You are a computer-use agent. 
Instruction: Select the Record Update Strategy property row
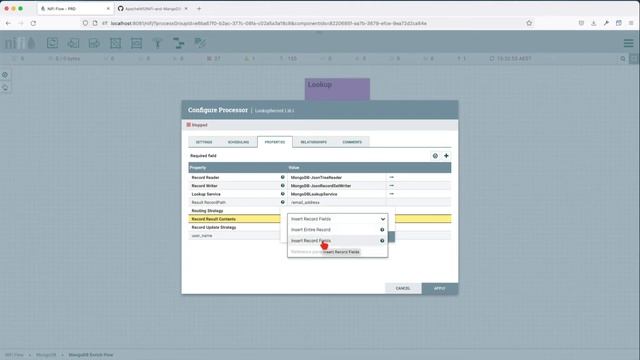[235, 227]
